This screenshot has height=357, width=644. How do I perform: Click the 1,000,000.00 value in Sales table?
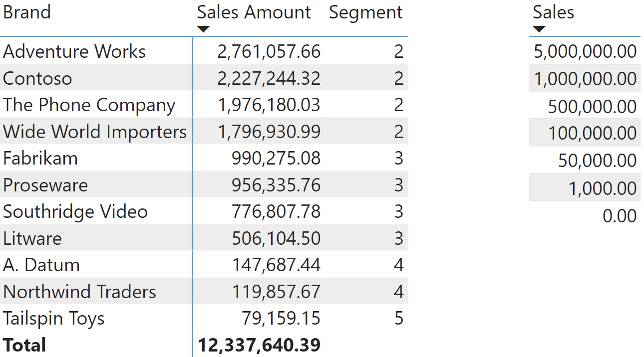tap(585, 79)
